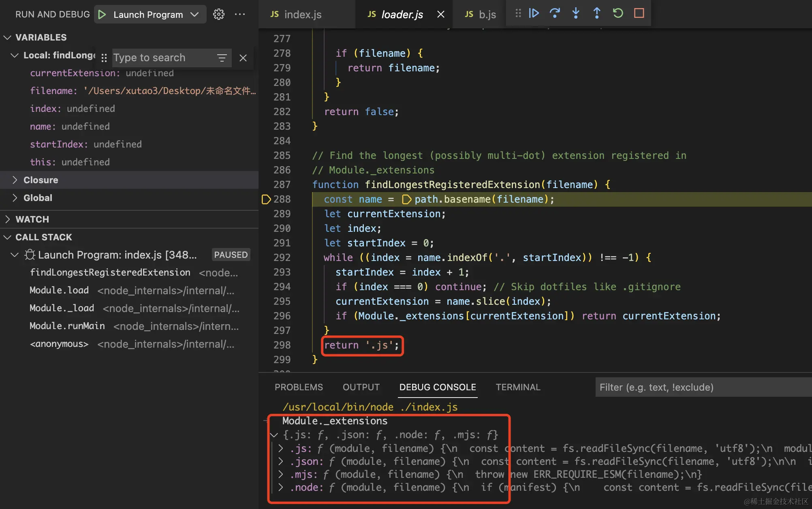Screen dimensions: 812x509
Task: Click the Step Over debug button
Action: (555, 13)
